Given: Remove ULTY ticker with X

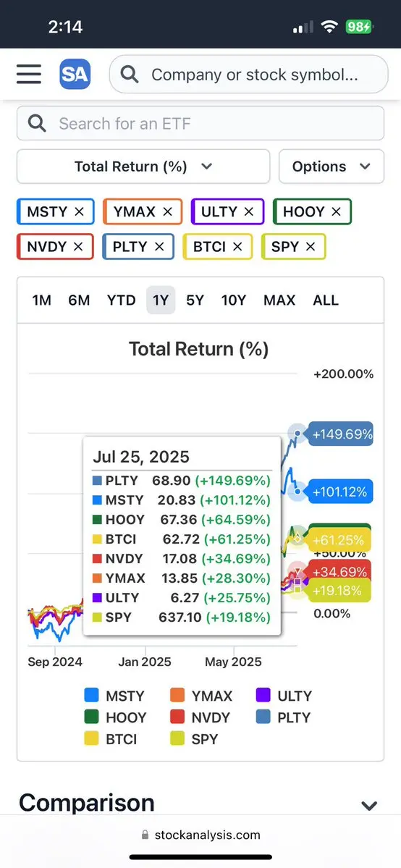Looking at the screenshot, I should tap(249, 211).
